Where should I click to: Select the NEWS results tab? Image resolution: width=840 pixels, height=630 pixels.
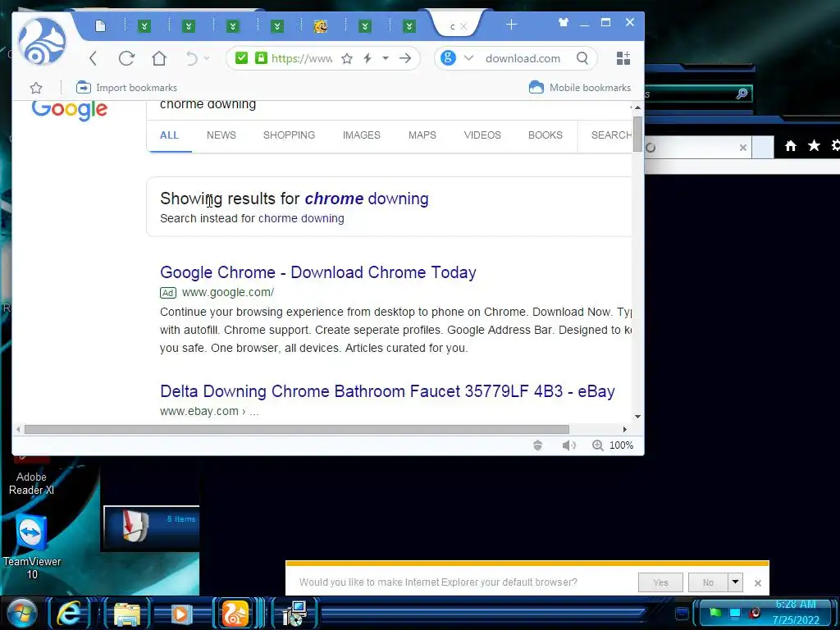coord(221,135)
